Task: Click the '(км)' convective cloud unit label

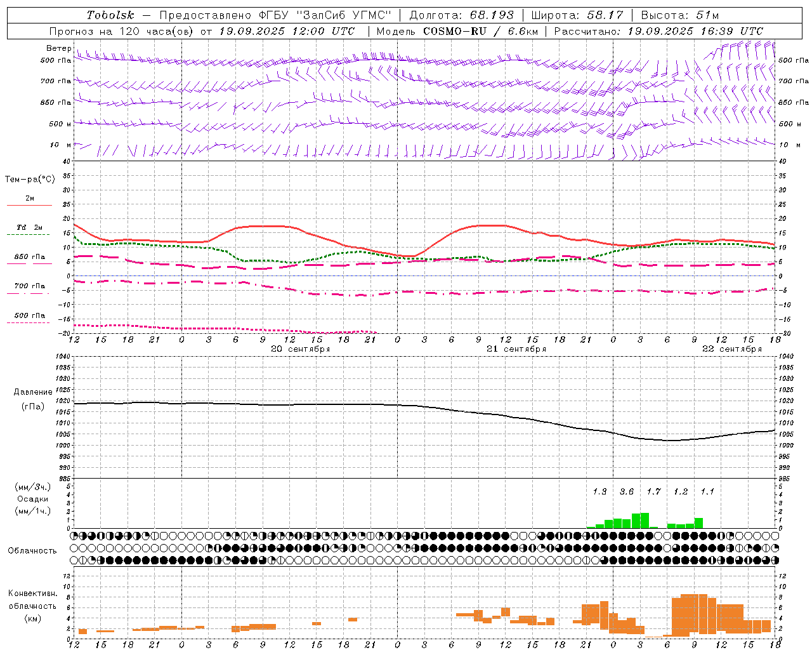Action: pos(32,618)
